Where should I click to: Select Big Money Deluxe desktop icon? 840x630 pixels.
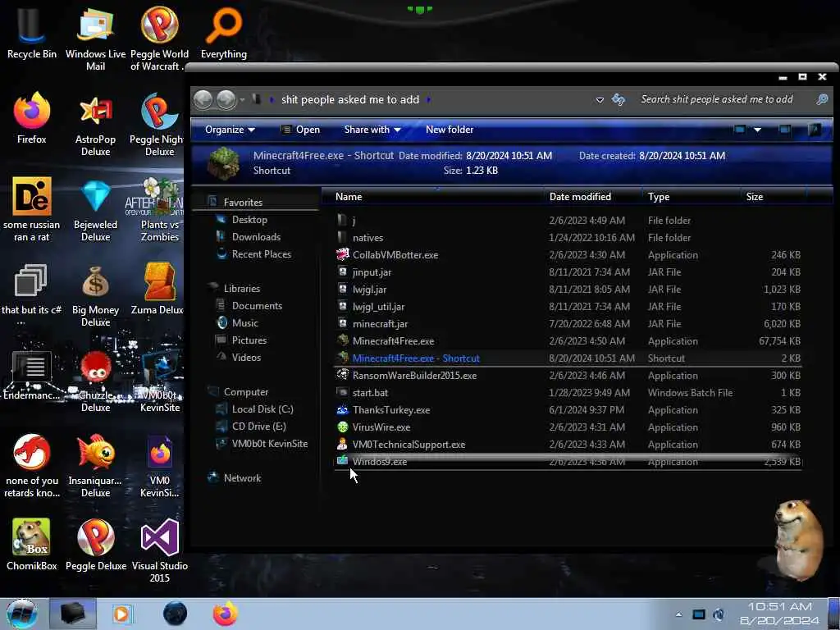click(95, 295)
